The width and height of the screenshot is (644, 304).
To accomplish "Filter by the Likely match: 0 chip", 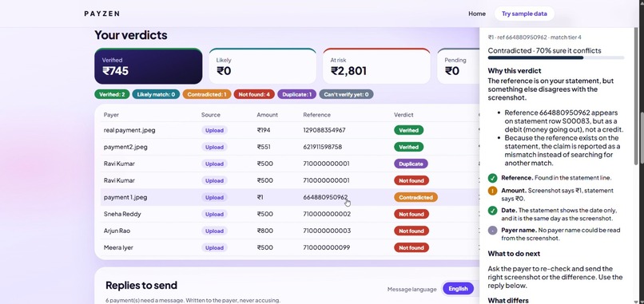I will click(x=156, y=94).
